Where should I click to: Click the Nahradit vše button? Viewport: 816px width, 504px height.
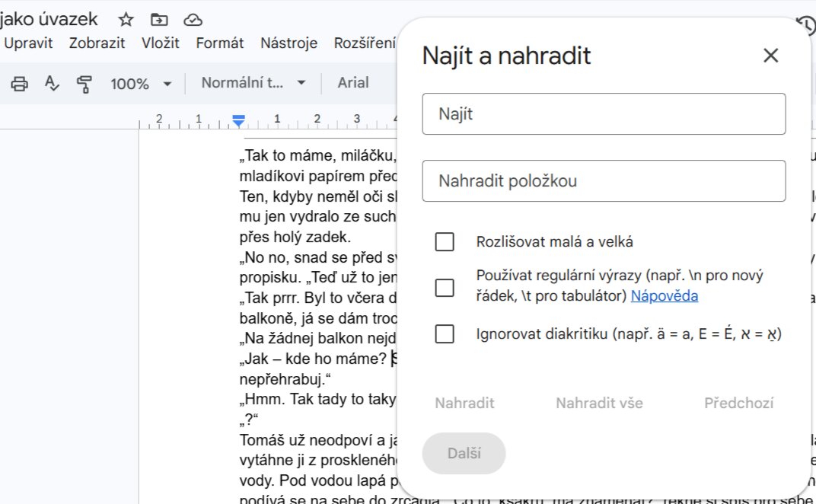[599, 403]
